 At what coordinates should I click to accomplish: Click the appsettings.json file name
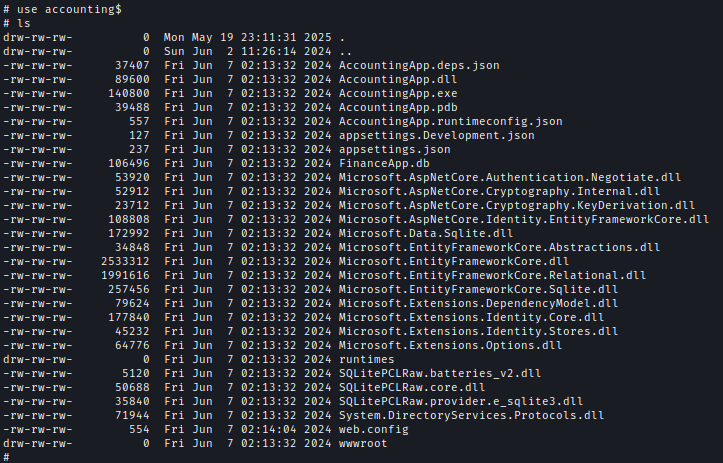pyautogui.click(x=395, y=149)
